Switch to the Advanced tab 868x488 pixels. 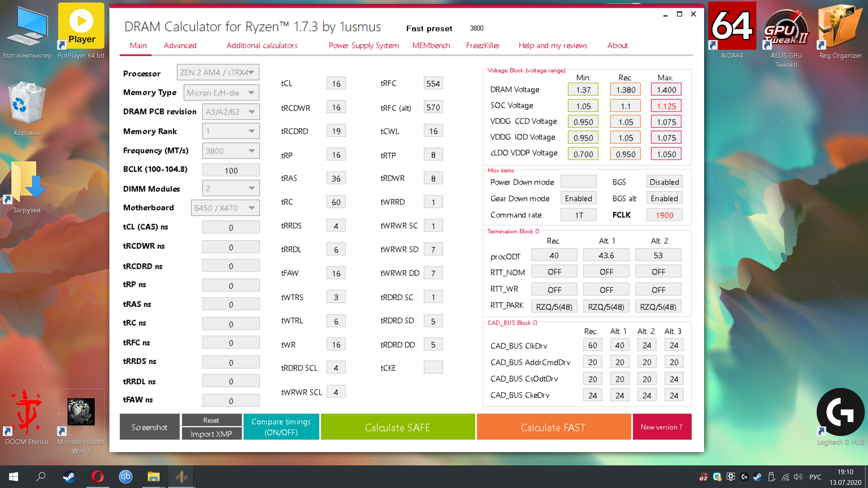(180, 45)
